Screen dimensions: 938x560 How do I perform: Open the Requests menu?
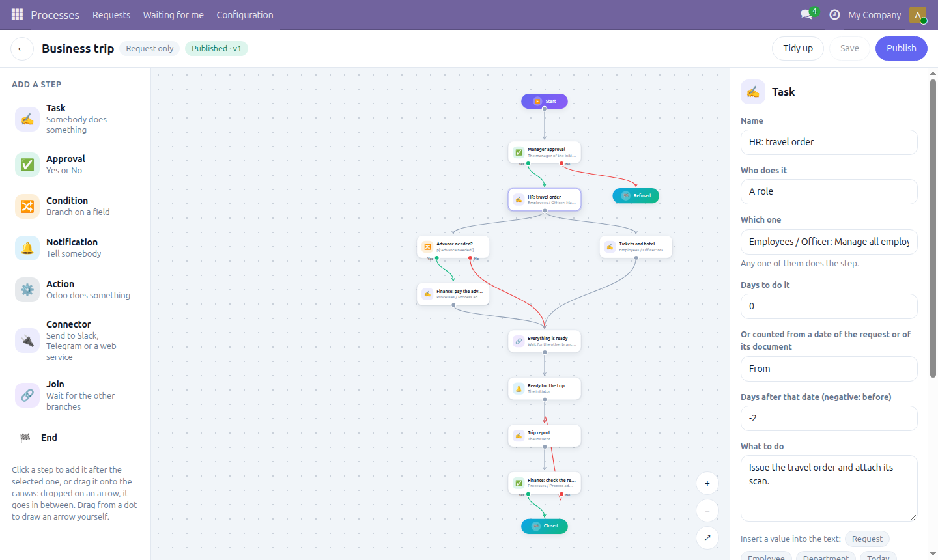(x=111, y=15)
